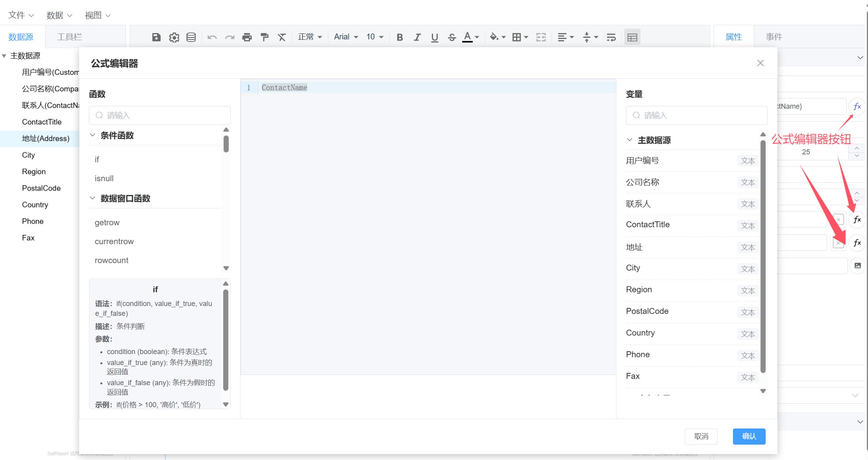868x460 pixels.
Task: Click the database icon in toolbar
Action: point(191,37)
